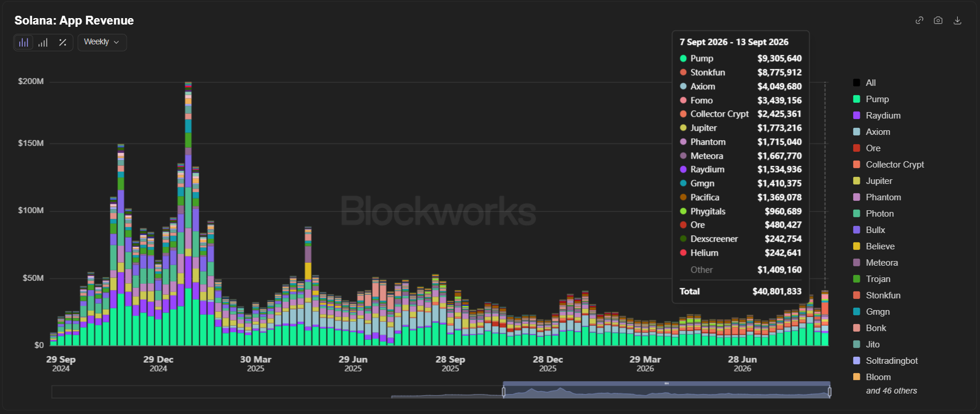Toggle Jito series in legend
This screenshot has height=414, width=980.
(x=866, y=345)
